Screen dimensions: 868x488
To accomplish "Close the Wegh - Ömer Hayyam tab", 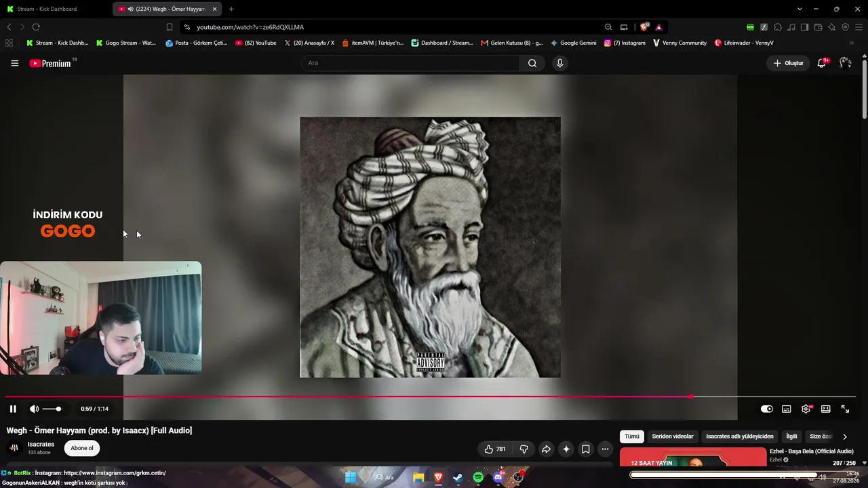I will point(214,9).
